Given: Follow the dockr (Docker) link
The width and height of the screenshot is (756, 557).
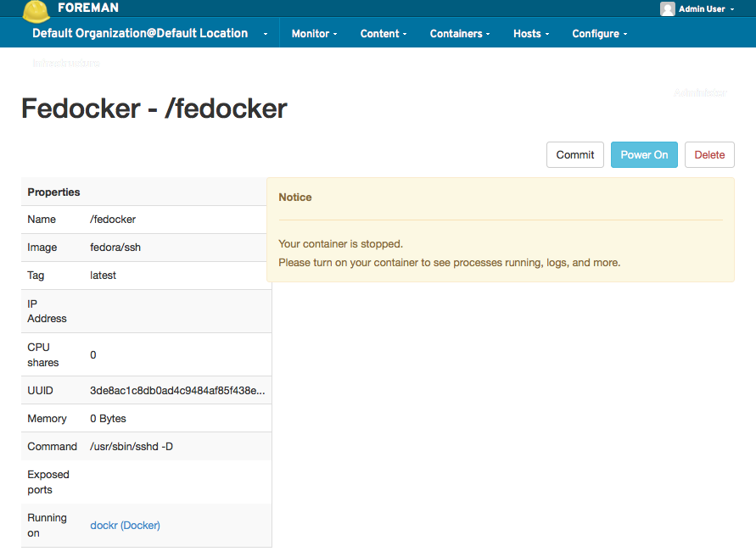Looking at the screenshot, I should pos(125,526).
